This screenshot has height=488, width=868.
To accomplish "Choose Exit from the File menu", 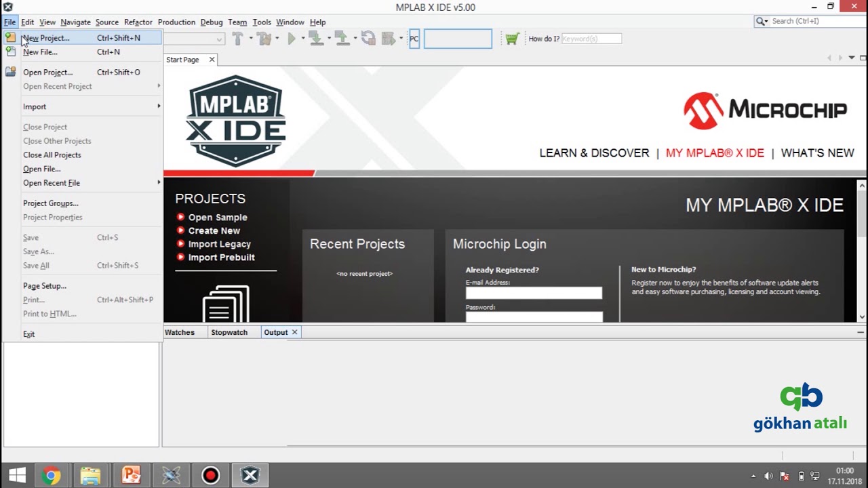I will [x=83, y=334].
